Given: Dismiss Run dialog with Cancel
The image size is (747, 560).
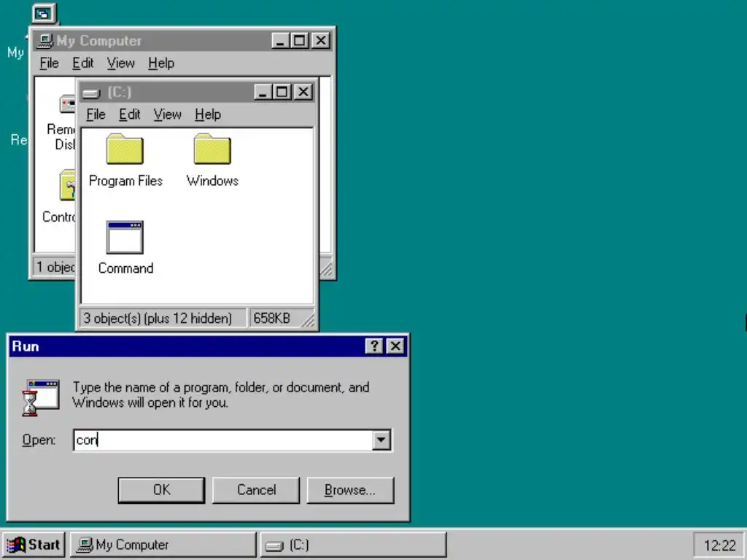Looking at the screenshot, I should [x=256, y=490].
